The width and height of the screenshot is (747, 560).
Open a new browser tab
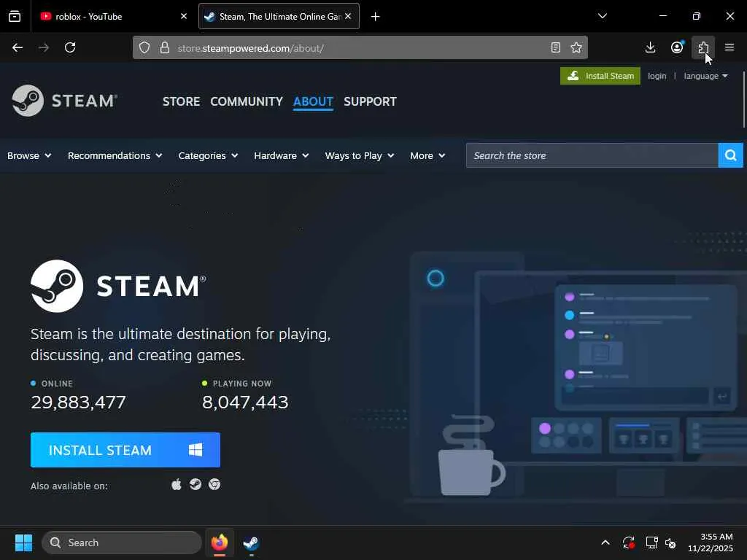pos(376,17)
